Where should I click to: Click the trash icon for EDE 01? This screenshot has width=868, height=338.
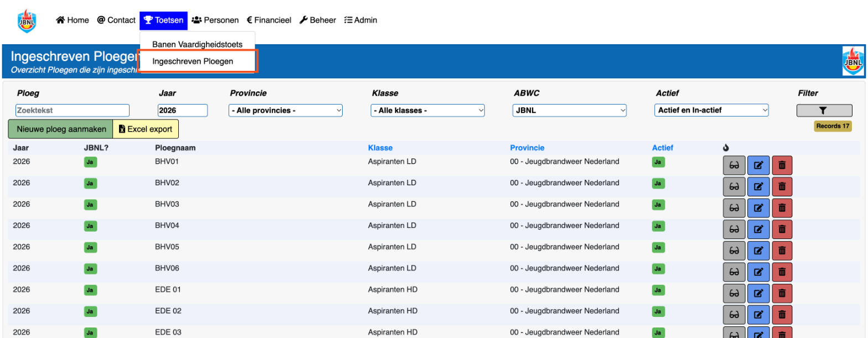[x=782, y=293]
